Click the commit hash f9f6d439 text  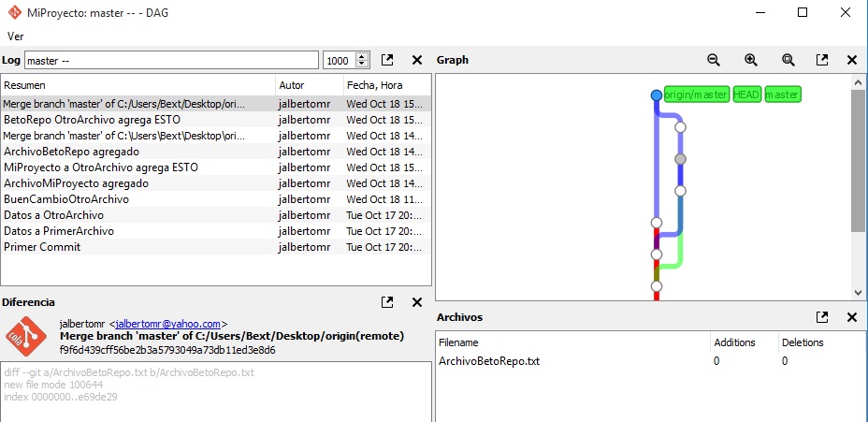click(x=167, y=350)
